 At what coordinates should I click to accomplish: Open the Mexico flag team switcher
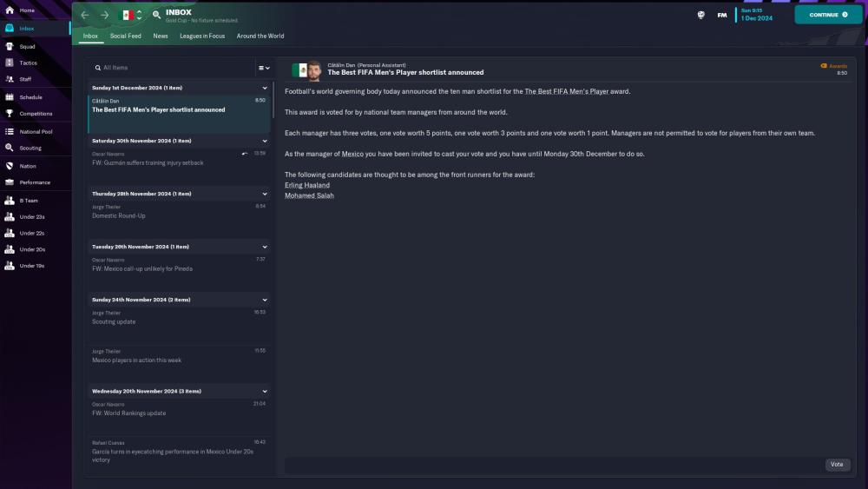point(132,15)
